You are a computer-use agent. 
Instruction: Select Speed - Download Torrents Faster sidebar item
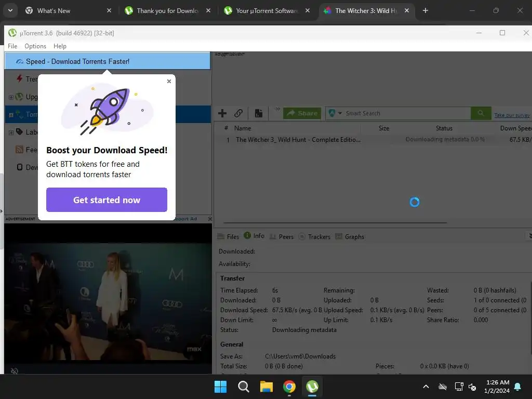pos(108,61)
